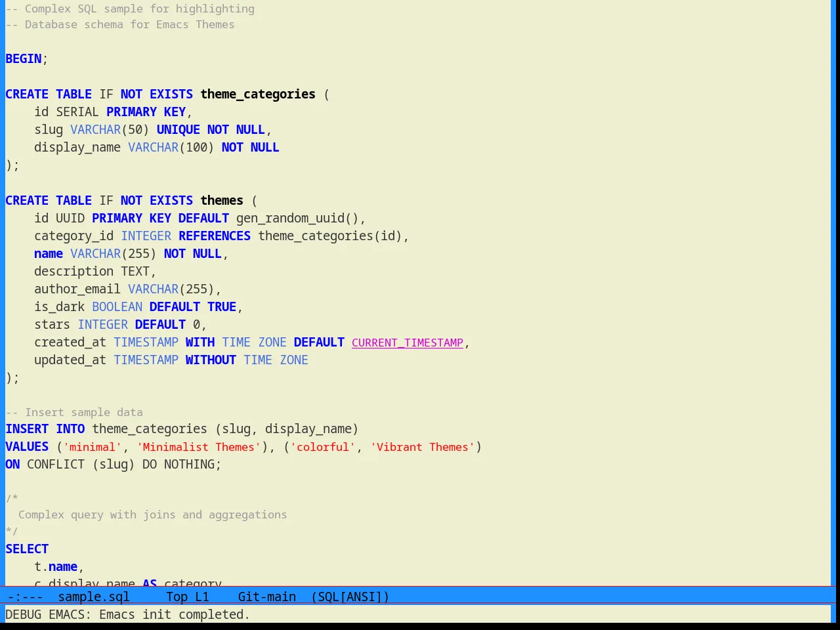Click the L1 line number indicator
The height and width of the screenshot is (630, 840).
coord(202,597)
